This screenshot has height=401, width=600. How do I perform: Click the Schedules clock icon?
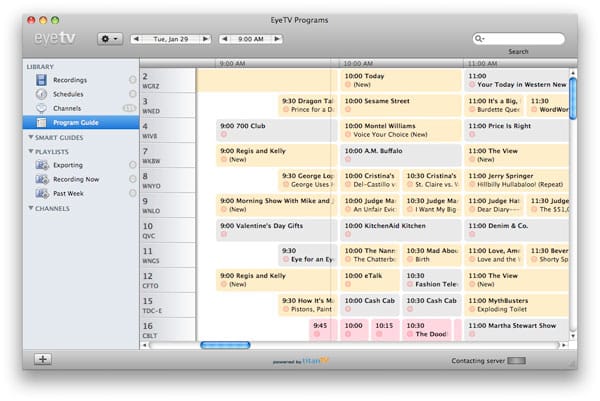[41, 94]
